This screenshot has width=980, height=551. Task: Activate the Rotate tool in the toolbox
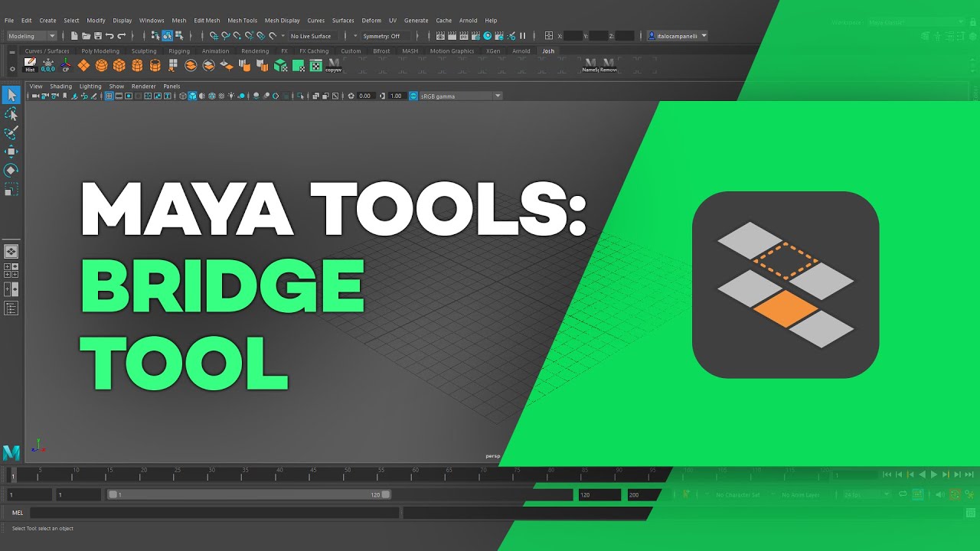point(11,170)
